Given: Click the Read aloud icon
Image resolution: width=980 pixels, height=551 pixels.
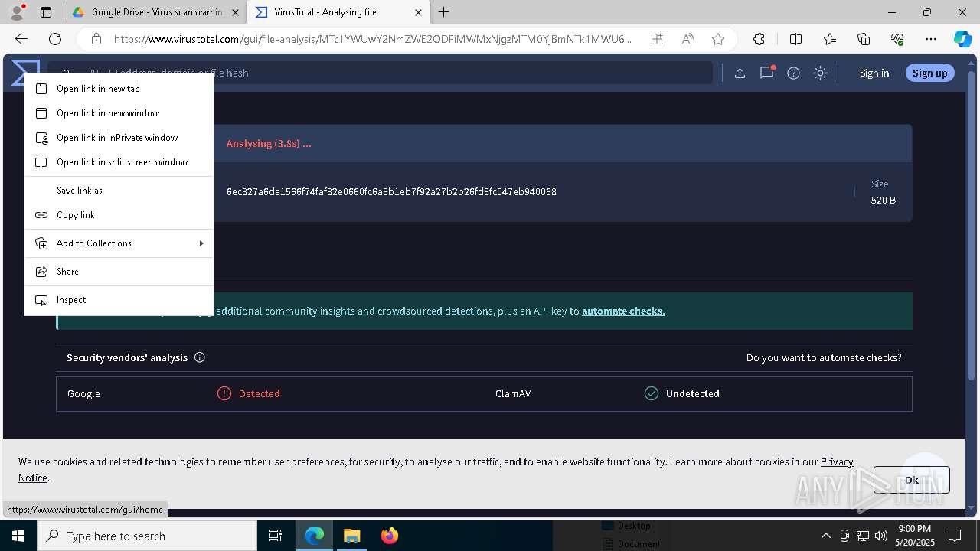Looking at the screenshot, I should tap(688, 39).
